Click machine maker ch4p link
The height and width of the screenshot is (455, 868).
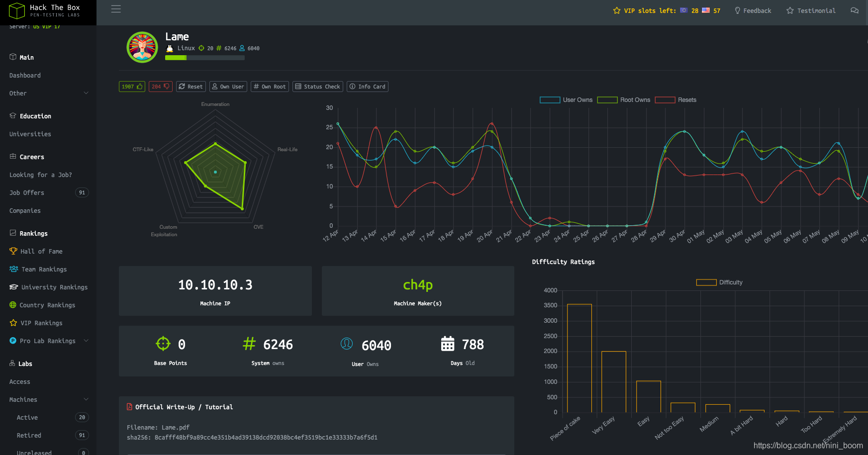[x=418, y=285]
